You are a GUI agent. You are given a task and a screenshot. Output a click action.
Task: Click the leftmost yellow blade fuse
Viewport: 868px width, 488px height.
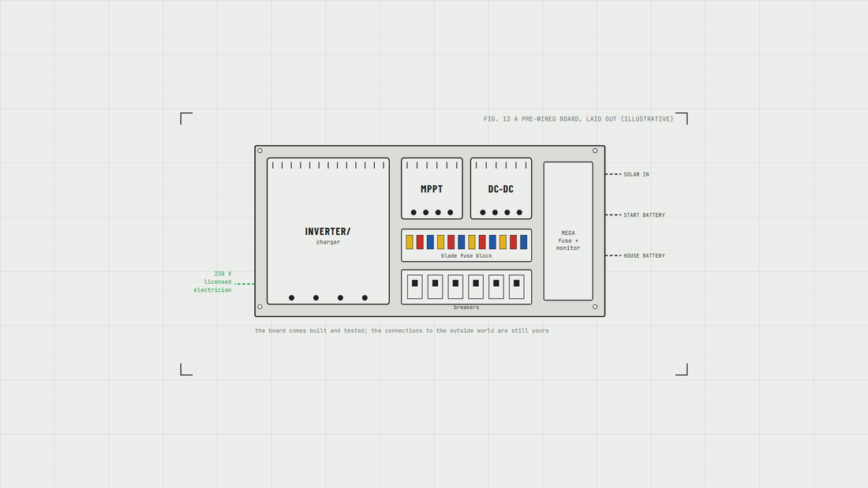(x=410, y=242)
